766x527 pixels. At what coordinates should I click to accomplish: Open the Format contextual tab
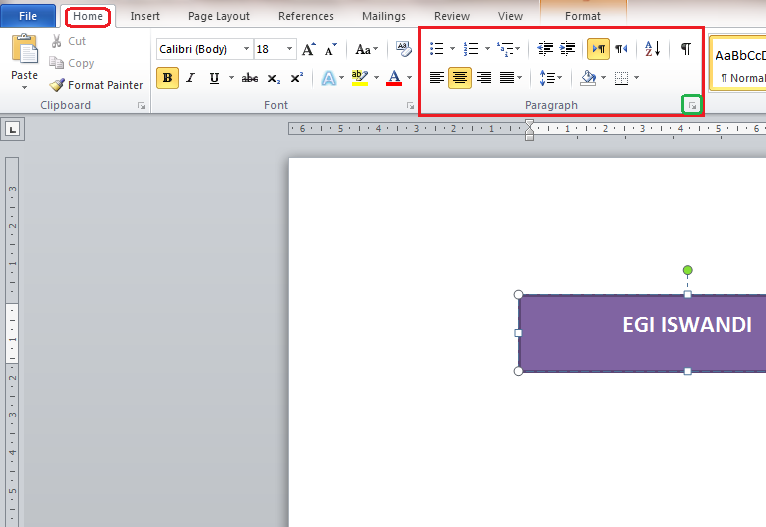[583, 16]
